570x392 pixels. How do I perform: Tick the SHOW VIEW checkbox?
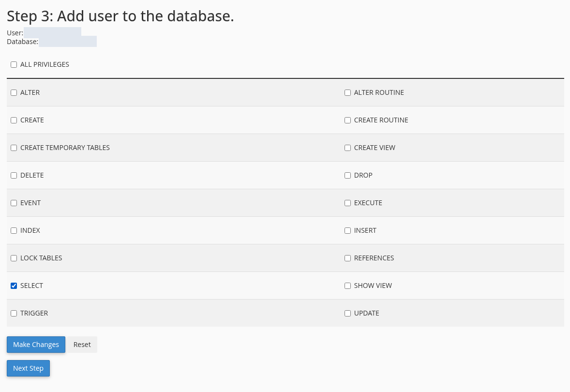tap(347, 286)
